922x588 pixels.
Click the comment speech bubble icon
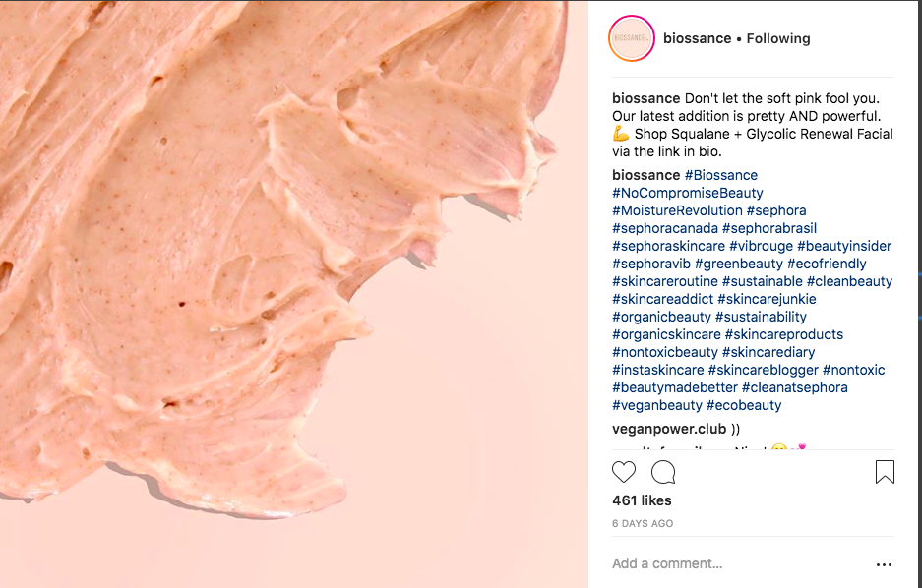click(663, 473)
